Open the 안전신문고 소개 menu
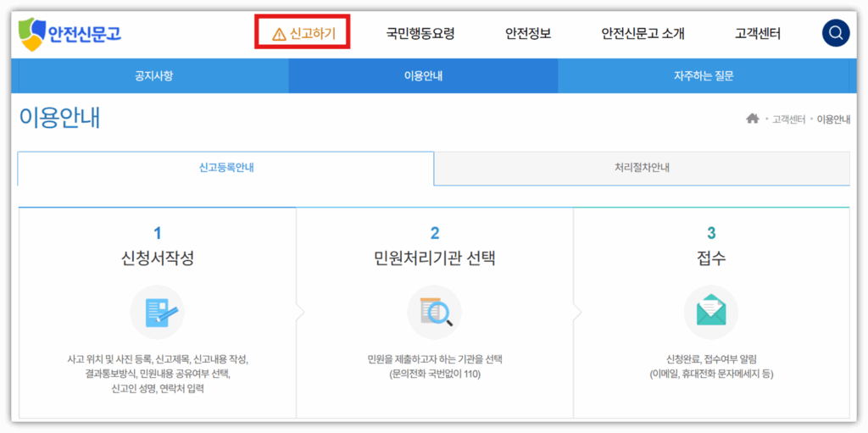 click(643, 34)
